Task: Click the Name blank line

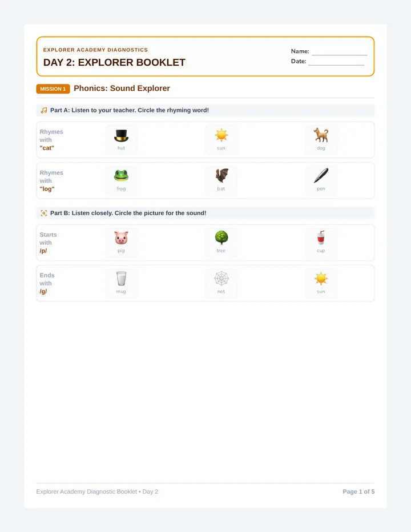Action: [340, 51]
